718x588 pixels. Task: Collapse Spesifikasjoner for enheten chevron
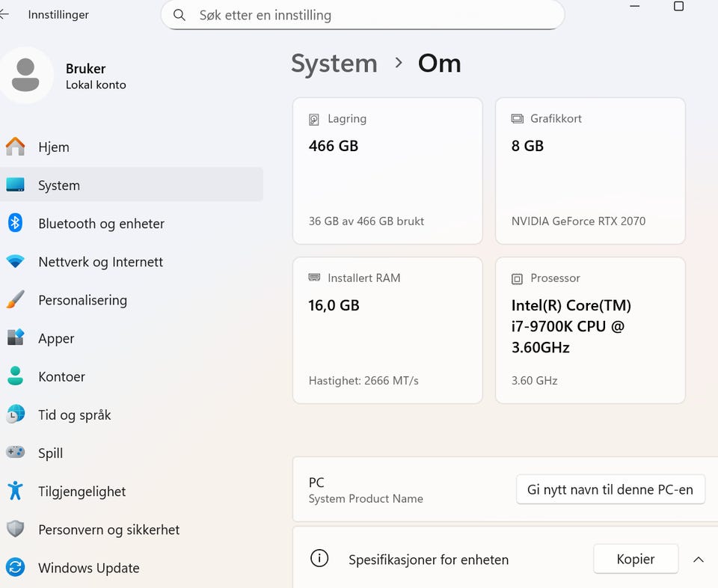(699, 559)
